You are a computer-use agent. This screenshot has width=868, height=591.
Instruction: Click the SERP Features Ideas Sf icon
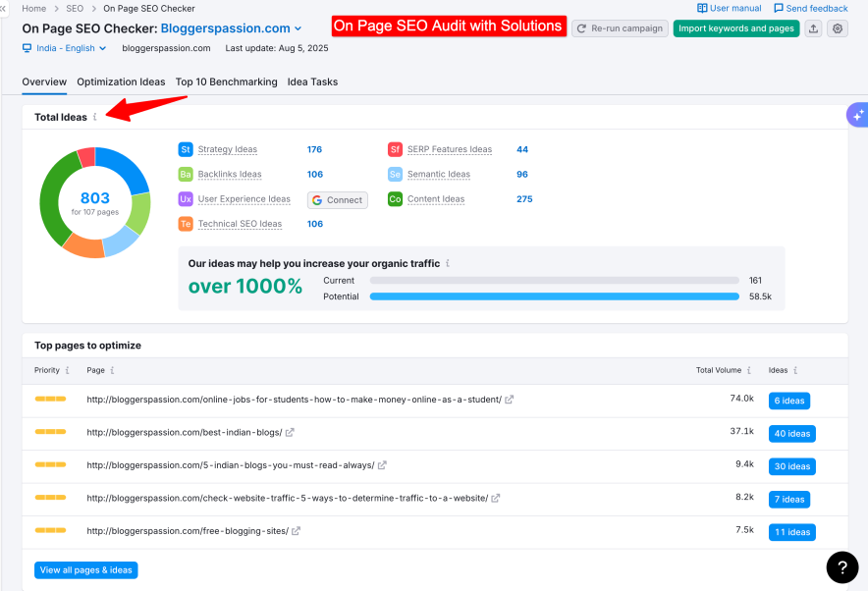point(395,149)
